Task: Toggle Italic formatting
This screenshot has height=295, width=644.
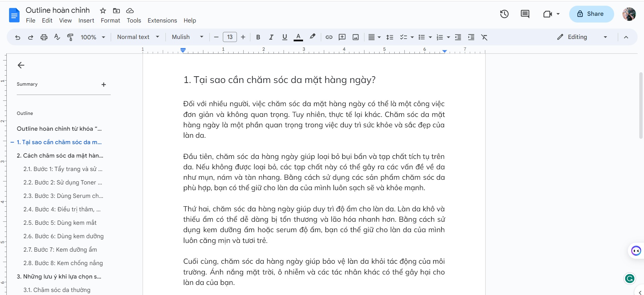Action: 271,37
